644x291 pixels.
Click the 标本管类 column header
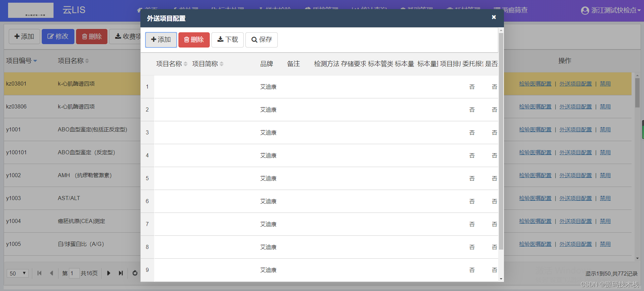coord(380,64)
